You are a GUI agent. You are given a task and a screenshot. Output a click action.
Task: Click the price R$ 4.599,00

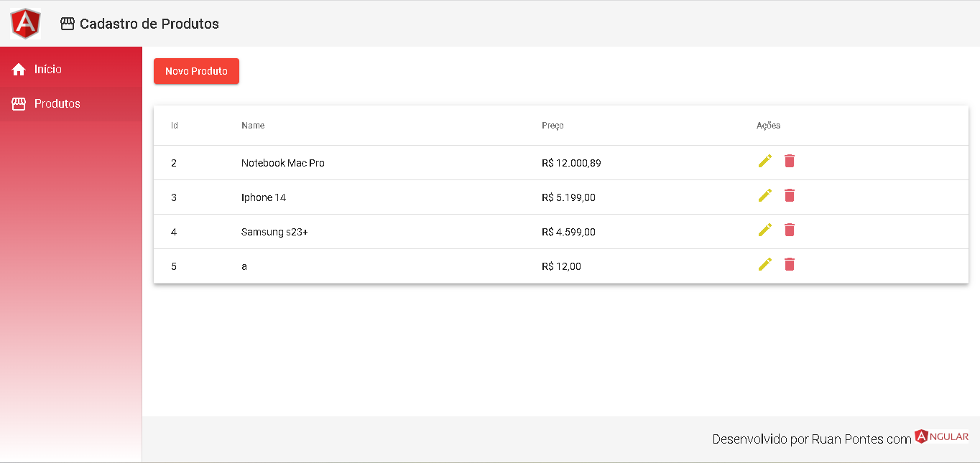pyautogui.click(x=568, y=232)
